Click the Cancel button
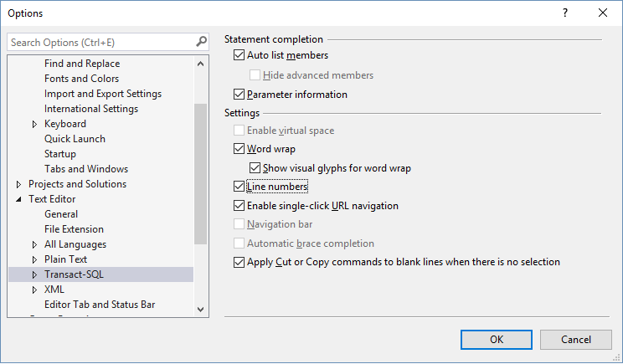623x364 pixels. pos(575,339)
